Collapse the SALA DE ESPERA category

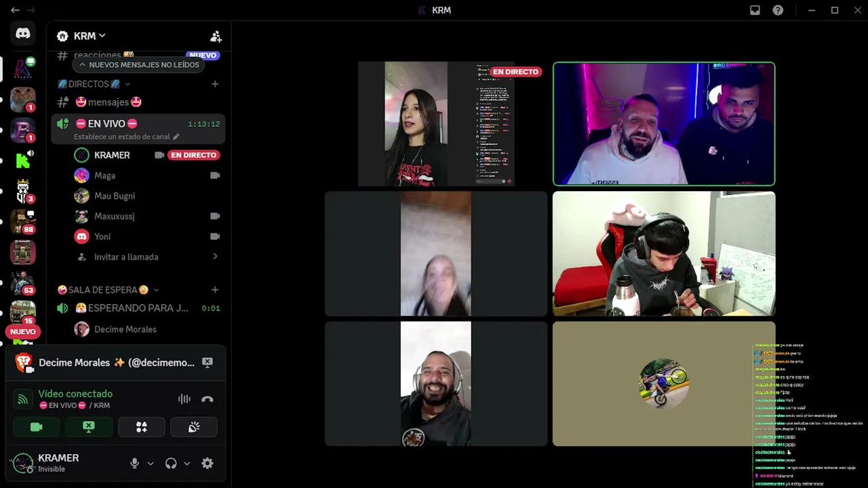coord(108,290)
